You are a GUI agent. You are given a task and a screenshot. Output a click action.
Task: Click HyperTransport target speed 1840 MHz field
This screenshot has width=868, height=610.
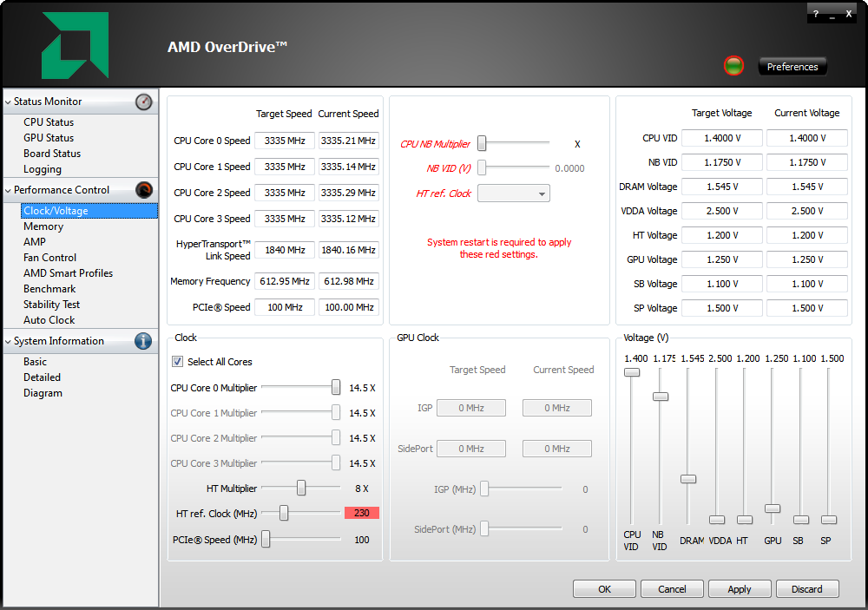(285, 250)
